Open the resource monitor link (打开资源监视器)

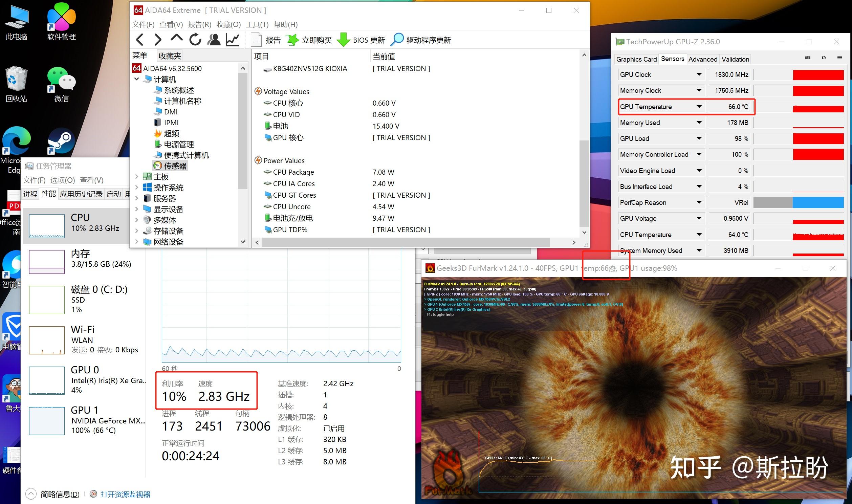[x=125, y=494]
